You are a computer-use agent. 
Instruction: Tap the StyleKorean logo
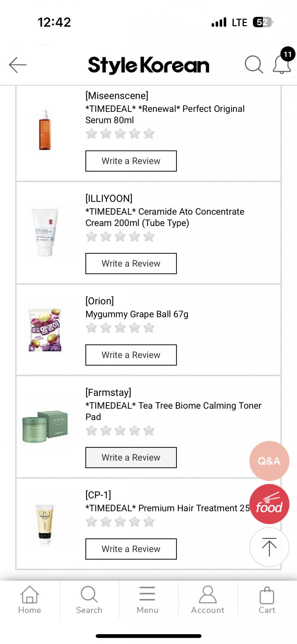click(148, 65)
